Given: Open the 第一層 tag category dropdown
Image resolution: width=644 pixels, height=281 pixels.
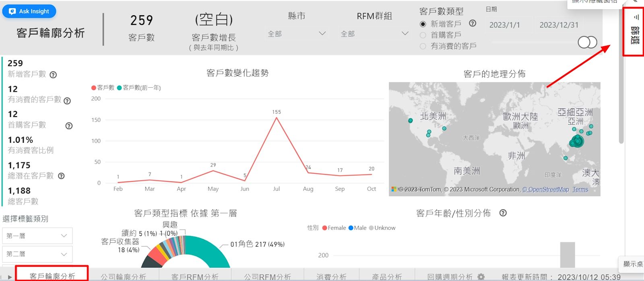Looking at the screenshot, I should point(37,236).
